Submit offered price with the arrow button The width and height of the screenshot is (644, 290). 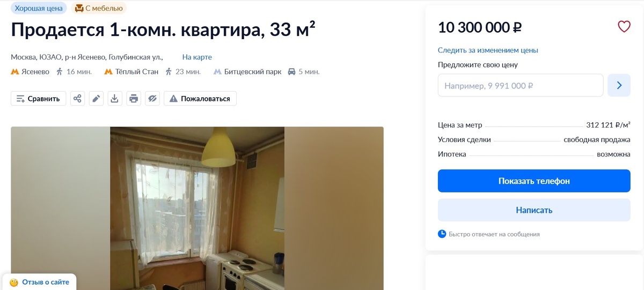(619, 85)
